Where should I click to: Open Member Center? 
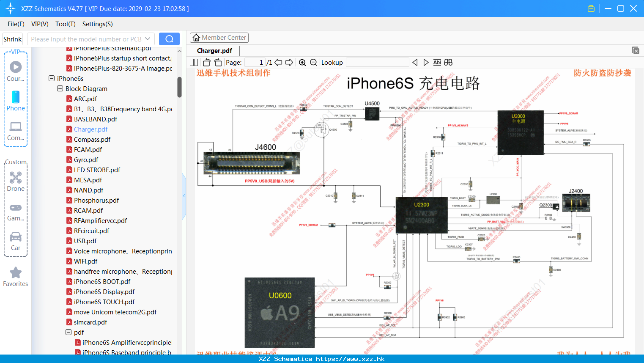219,38
